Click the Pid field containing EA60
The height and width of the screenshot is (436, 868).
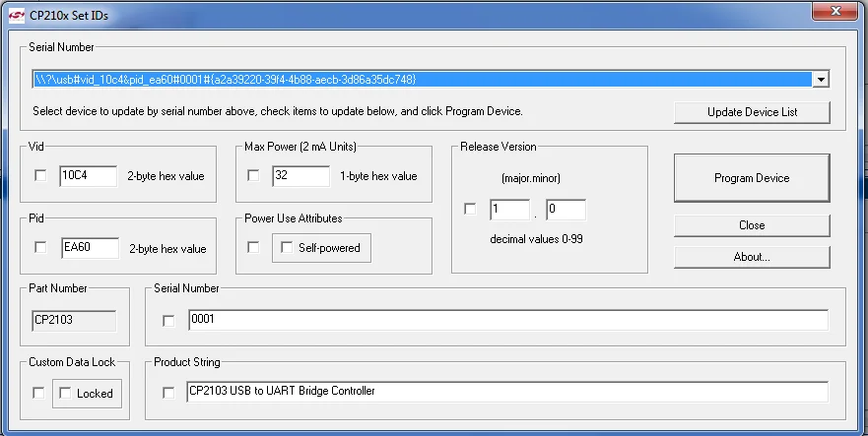(x=90, y=248)
